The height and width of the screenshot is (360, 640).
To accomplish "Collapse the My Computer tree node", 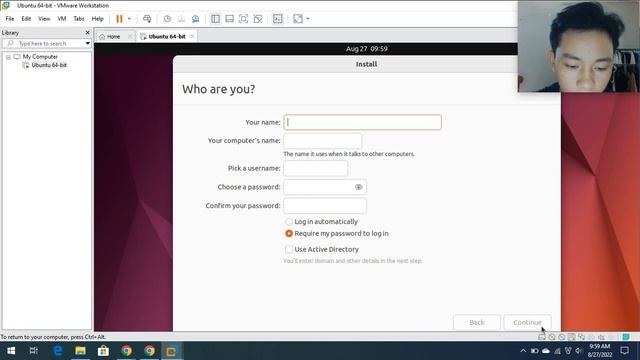I will tap(8, 57).
